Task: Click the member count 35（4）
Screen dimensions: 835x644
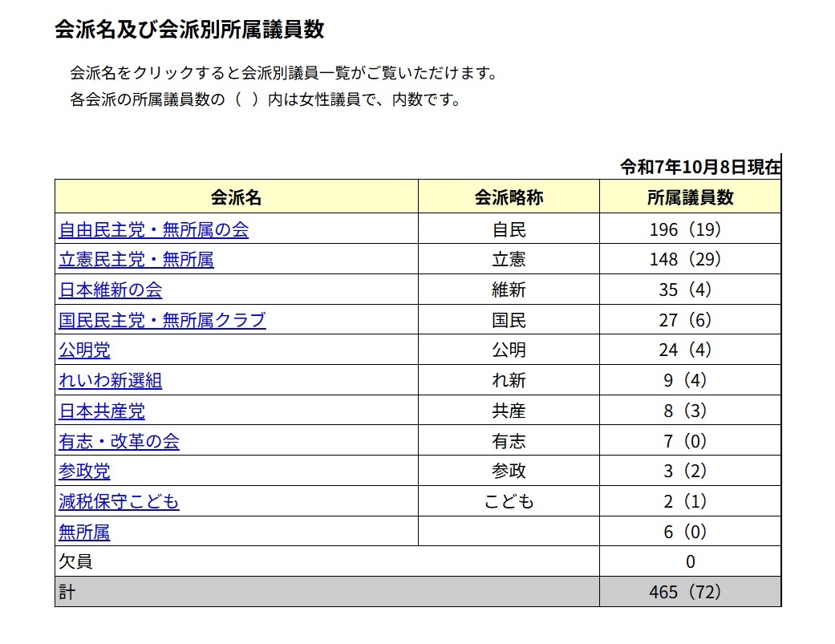Action: (x=685, y=290)
